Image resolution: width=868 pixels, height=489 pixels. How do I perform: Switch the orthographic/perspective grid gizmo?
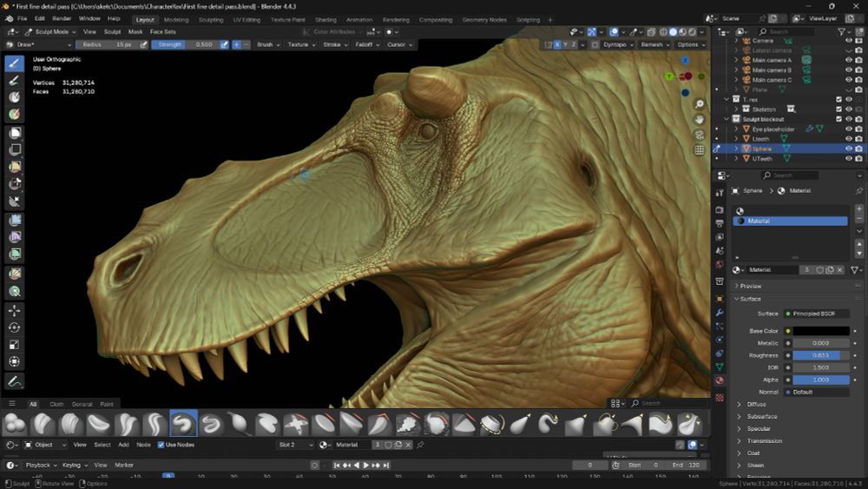pyautogui.click(x=700, y=150)
